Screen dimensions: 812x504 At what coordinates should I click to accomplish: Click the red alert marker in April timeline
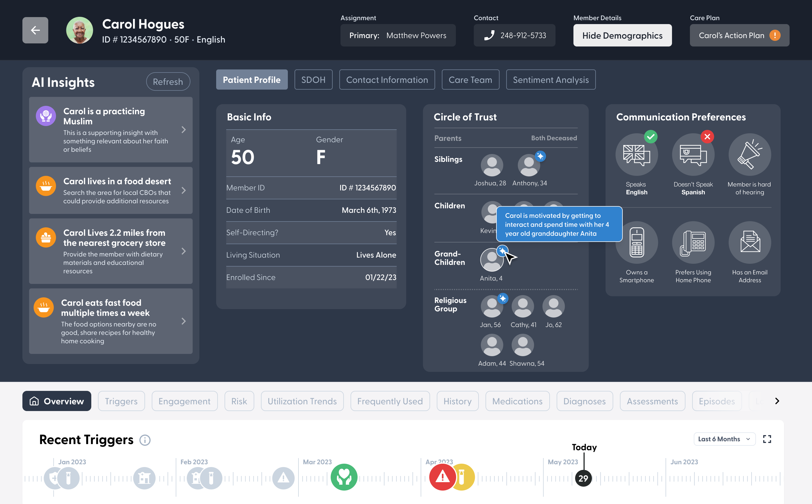tap(442, 477)
